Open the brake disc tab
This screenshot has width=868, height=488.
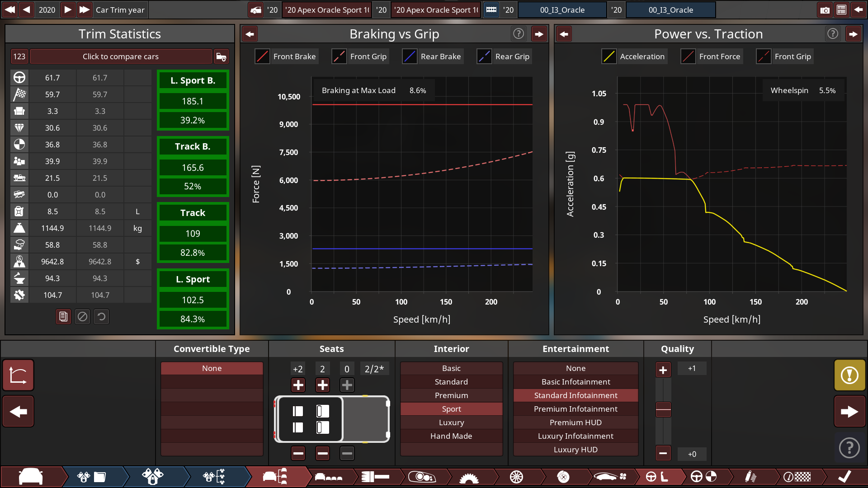(x=563, y=477)
